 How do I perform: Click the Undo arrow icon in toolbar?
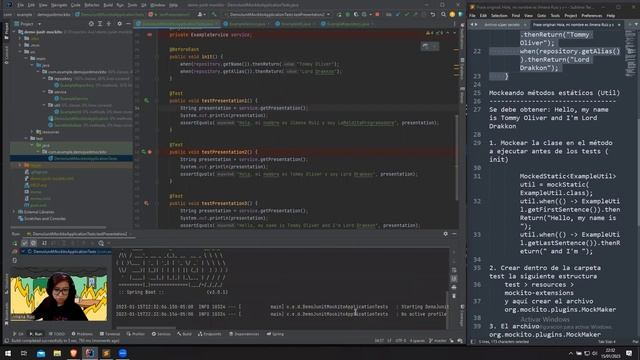coord(433,14)
